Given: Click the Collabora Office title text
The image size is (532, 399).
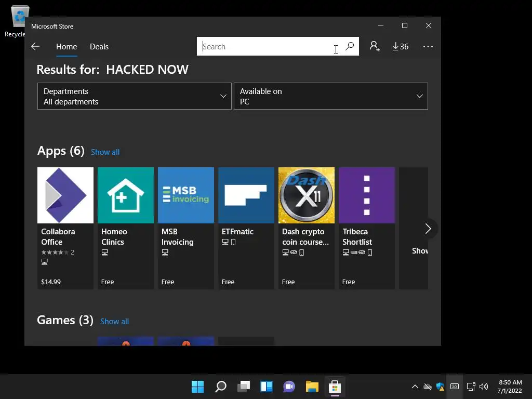Looking at the screenshot, I should click(58, 236).
